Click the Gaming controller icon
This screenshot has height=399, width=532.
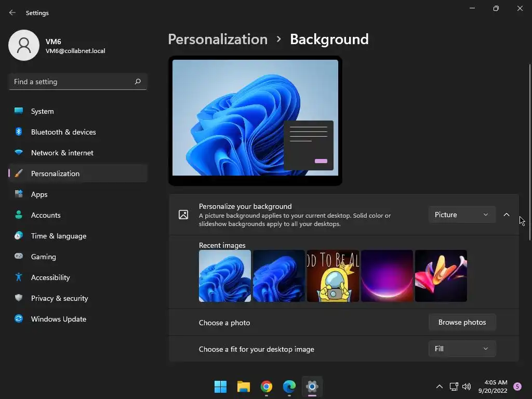coord(19,256)
